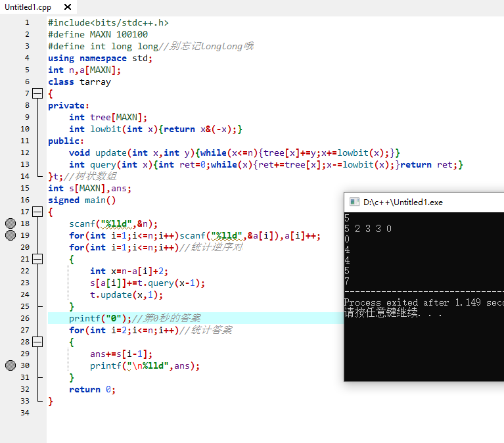Collapse the main function fold on line 17
This screenshot has width=504, height=443.
coord(37,212)
